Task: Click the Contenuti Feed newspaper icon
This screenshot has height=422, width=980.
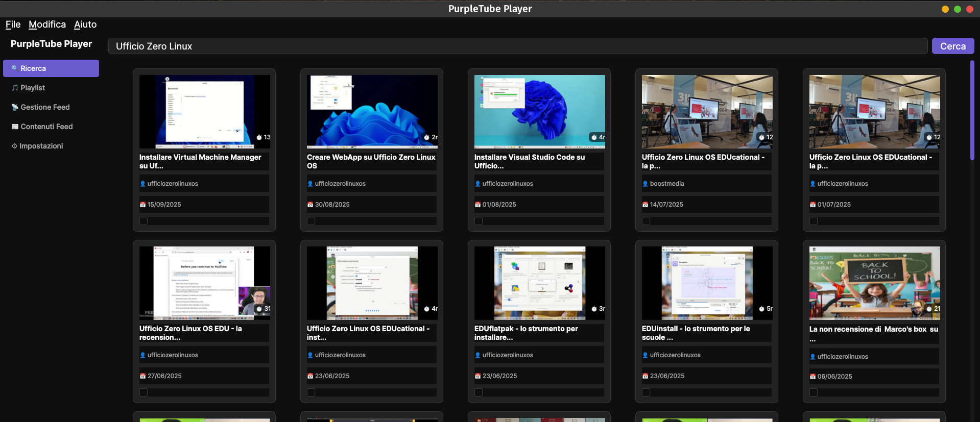Action: click(15, 127)
